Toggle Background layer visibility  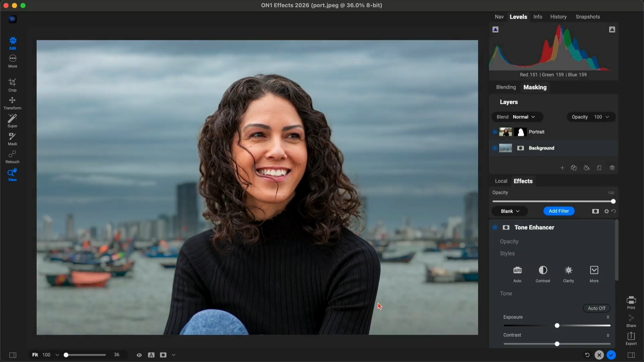pyautogui.click(x=495, y=148)
